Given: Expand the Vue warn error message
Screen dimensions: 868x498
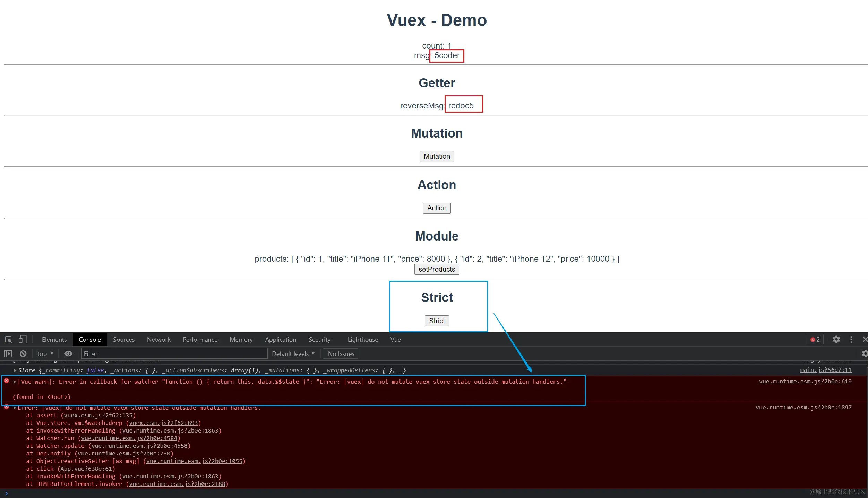Looking at the screenshot, I should pyautogui.click(x=15, y=382).
